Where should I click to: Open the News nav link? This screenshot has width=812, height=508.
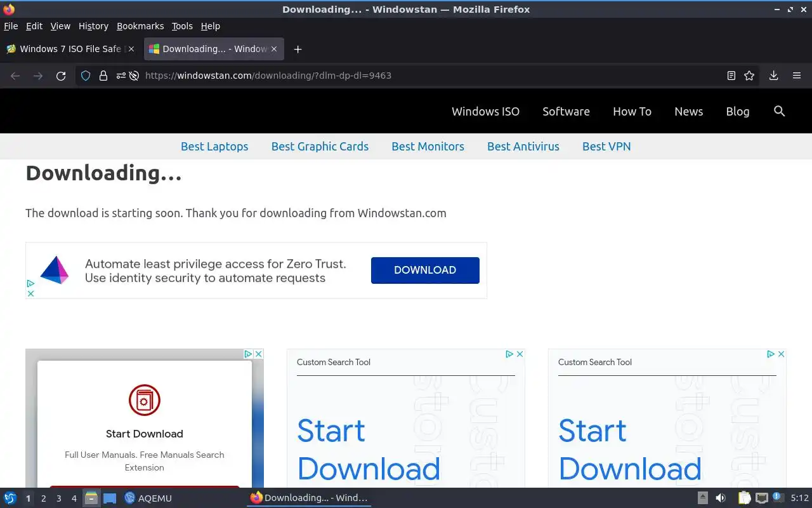(688, 111)
